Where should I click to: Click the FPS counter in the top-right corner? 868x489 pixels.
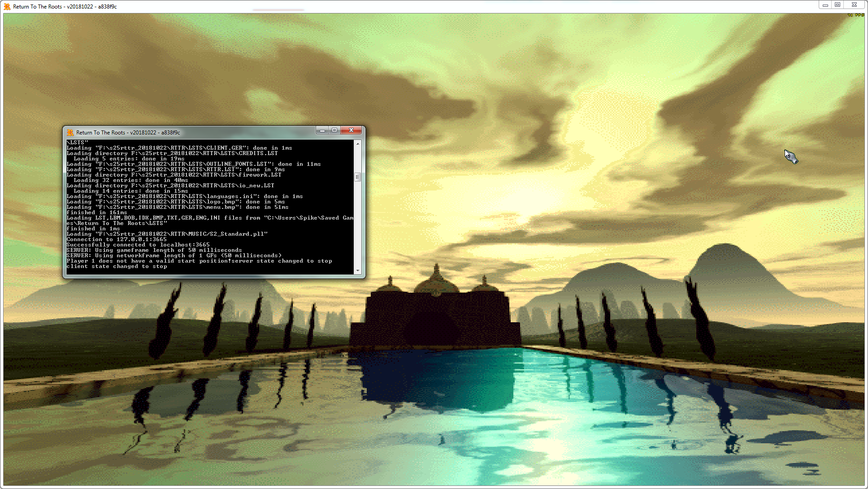tap(856, 15)
